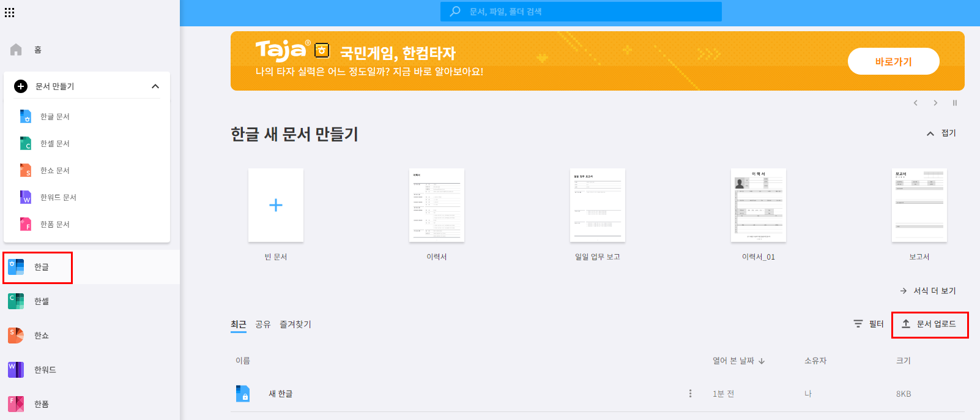
Task: Collapse the 문서 만들기 menu chevron
Action: click(155, 86)
